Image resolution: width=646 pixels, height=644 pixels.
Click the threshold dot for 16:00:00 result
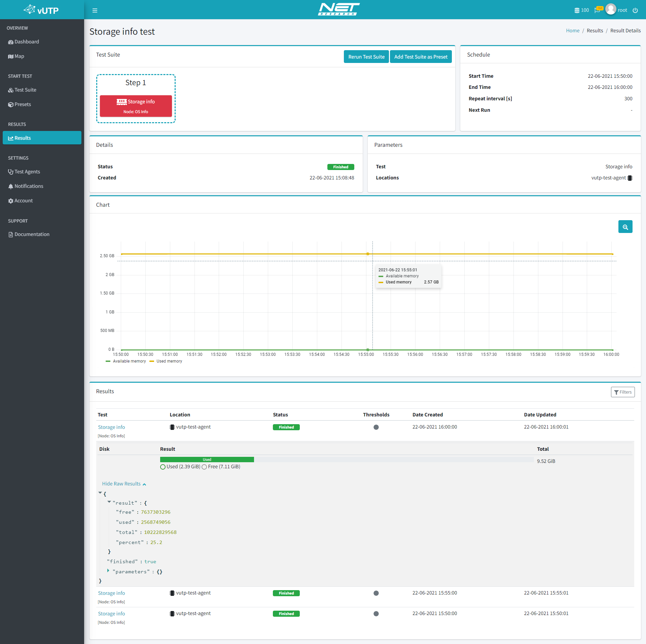(x=376, y=427)
